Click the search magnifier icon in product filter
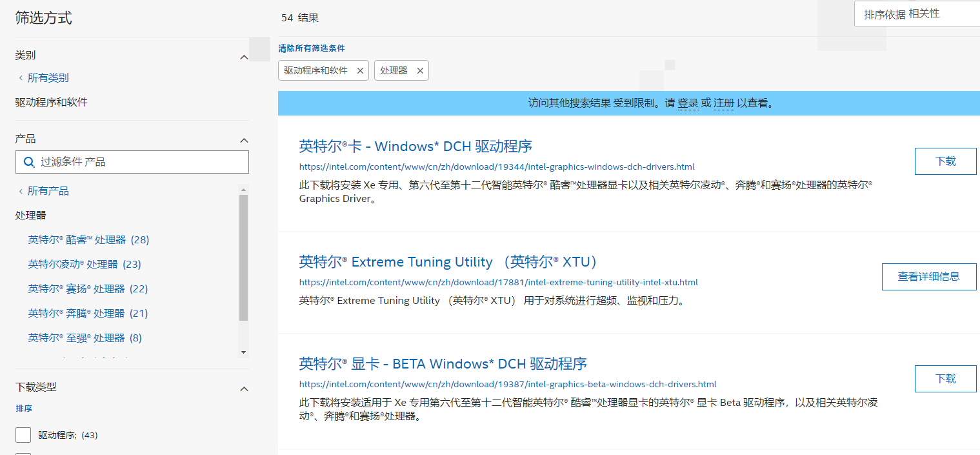The image size is (980, 455). (29, 162)
